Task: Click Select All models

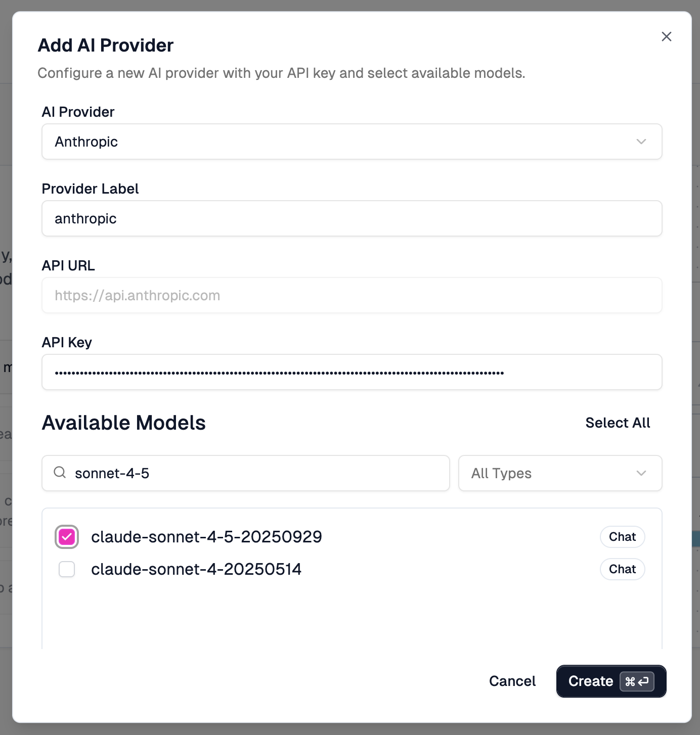Action: click(618, 423)
